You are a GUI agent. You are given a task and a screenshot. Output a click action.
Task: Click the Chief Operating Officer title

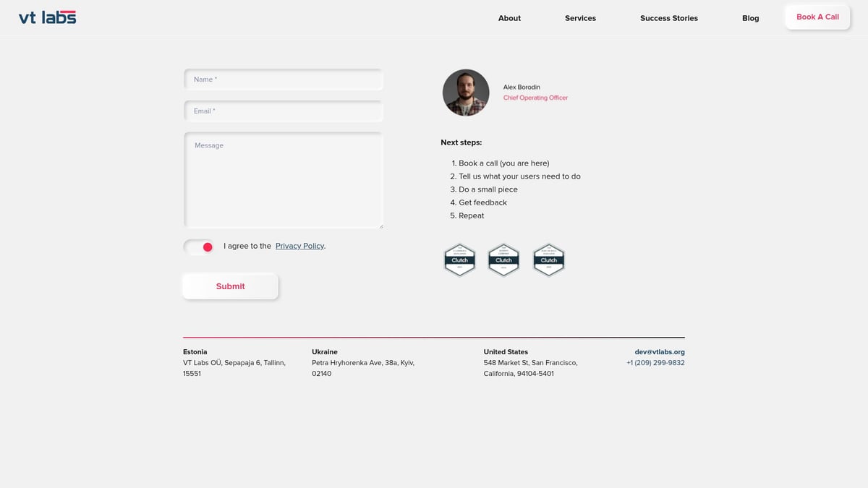coord(535,97)
